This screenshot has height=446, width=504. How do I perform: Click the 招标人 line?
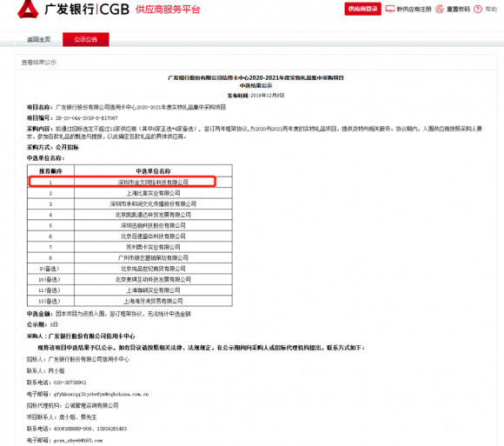tap(78, 359)
